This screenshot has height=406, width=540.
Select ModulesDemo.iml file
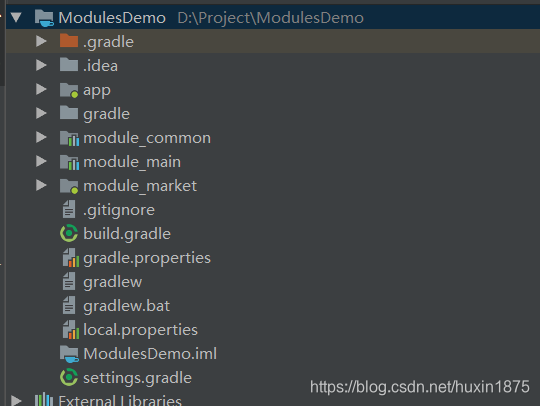(x=150, y=354)
